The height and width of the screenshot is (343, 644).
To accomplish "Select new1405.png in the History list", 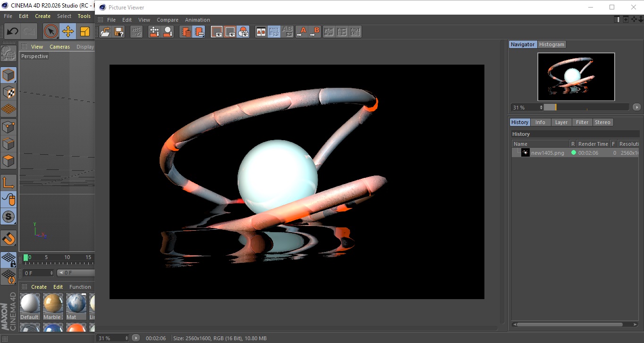I will [x=547, y=153].
